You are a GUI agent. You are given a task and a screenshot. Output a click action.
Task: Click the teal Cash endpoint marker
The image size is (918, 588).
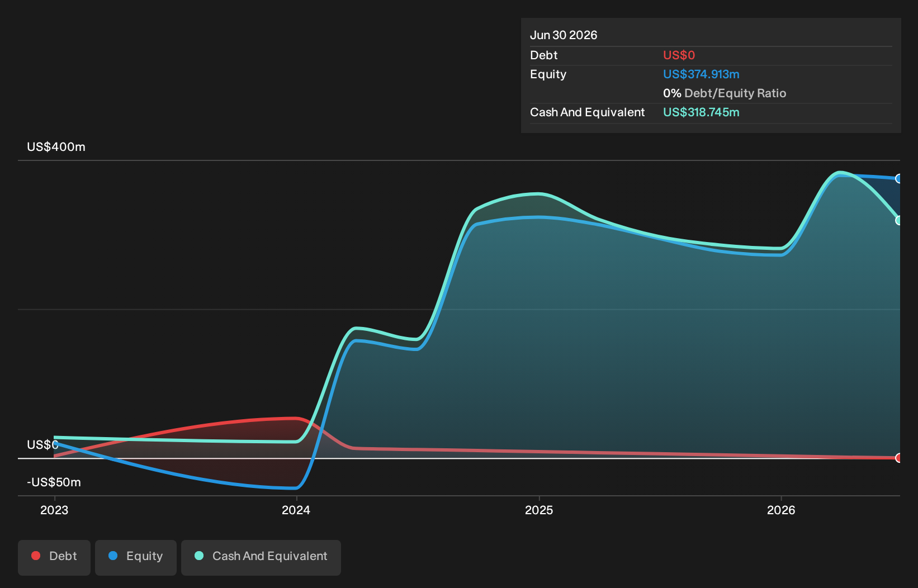898,220
